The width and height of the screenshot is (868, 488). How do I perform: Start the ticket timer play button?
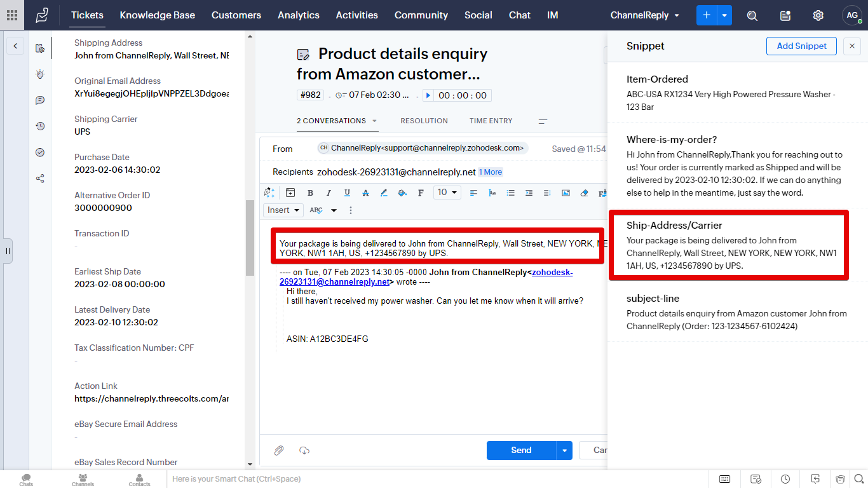tap(428, 95)
